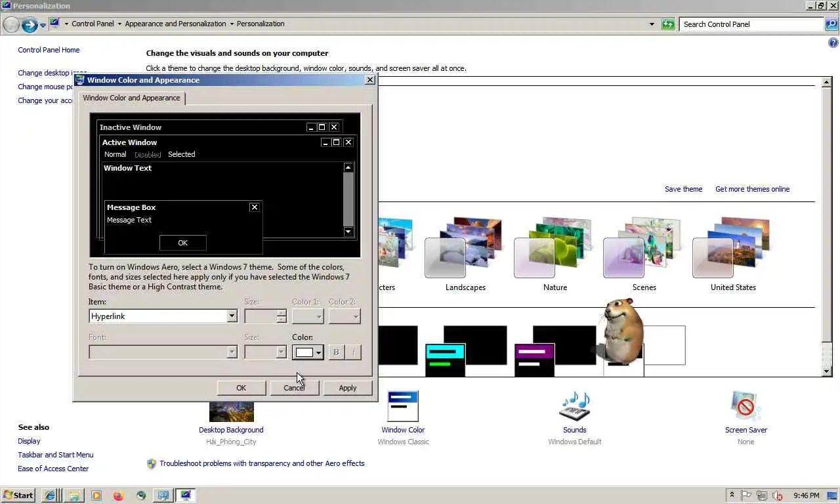Image resolution: width=840 pixels, height=504 pixels.
Task: Open recent pages dropdown beside Forward arrow
Action: pos(43,25)
